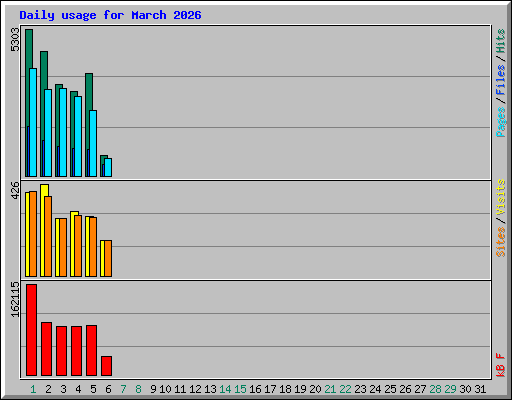The width and height of the screenshot is (512, 400).
Task: Select the cyan pages bar for day 4
Action: pos(78,136)
